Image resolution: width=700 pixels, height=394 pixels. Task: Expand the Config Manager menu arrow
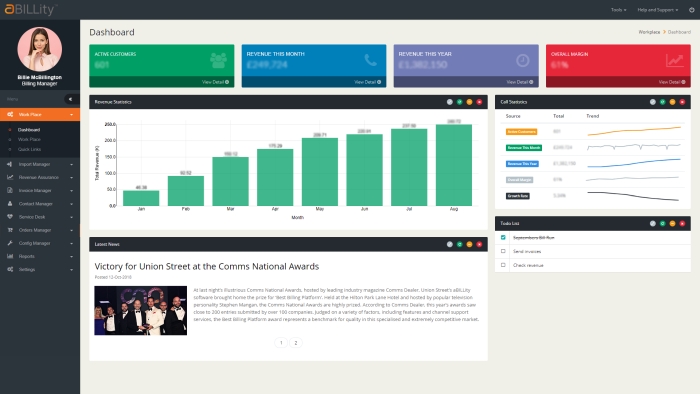pos(71,244)
